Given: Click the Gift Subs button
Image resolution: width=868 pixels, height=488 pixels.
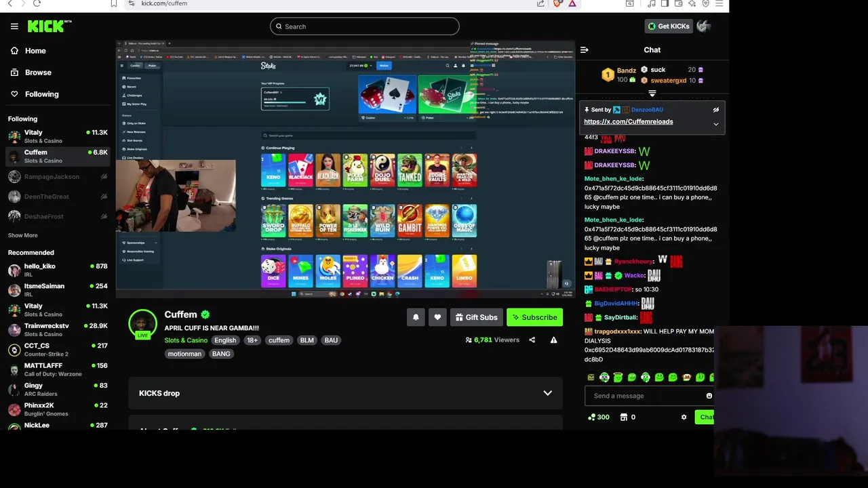Looking at the screenshot, I should [x=477, y=317].
